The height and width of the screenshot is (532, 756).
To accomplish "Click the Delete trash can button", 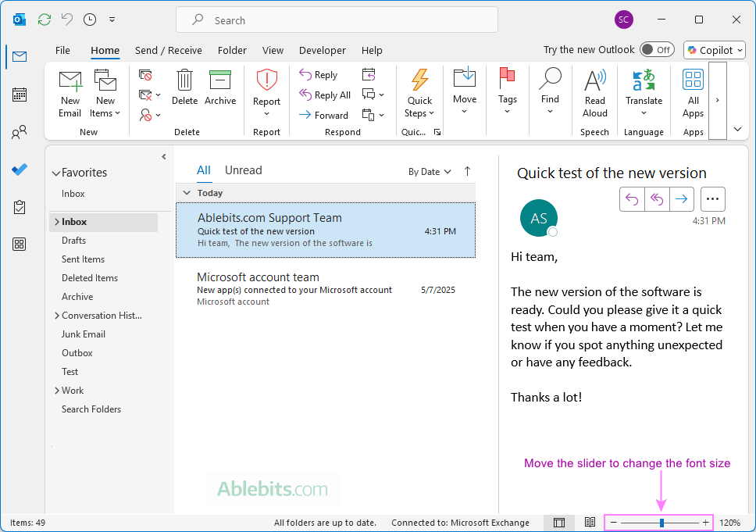I will click(x=184, y=87).
